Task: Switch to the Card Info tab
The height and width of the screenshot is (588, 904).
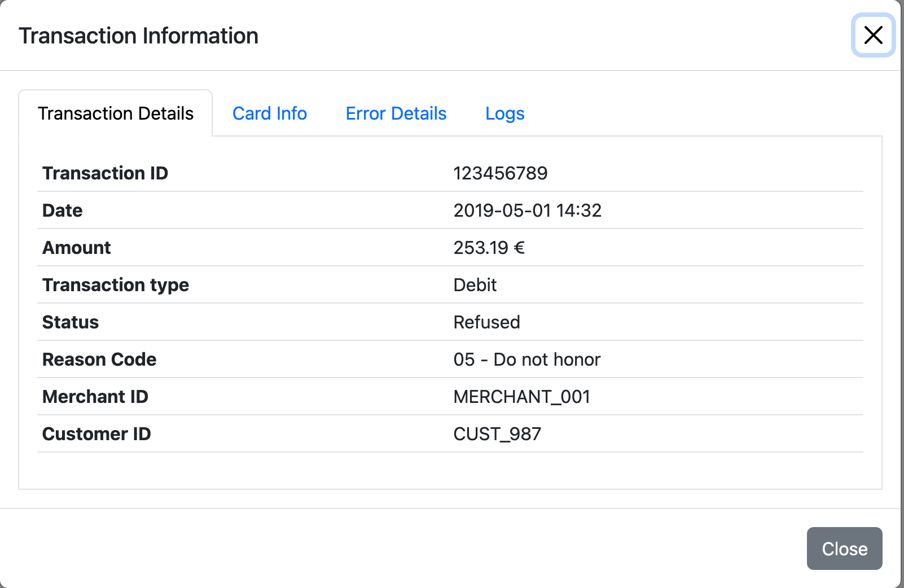Action: click(270, 113)
